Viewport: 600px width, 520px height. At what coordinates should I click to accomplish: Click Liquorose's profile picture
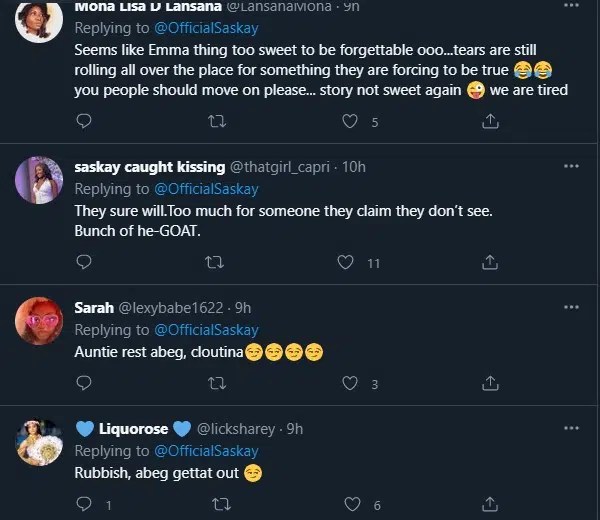pyautogui.click(x=40, y=442)
